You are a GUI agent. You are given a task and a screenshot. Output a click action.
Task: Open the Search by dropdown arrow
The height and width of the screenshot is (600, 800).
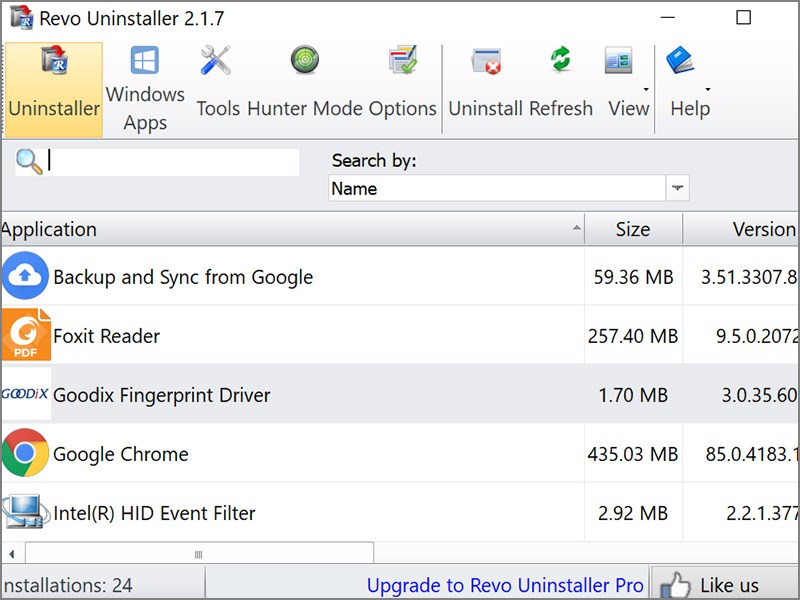[678, 188]
